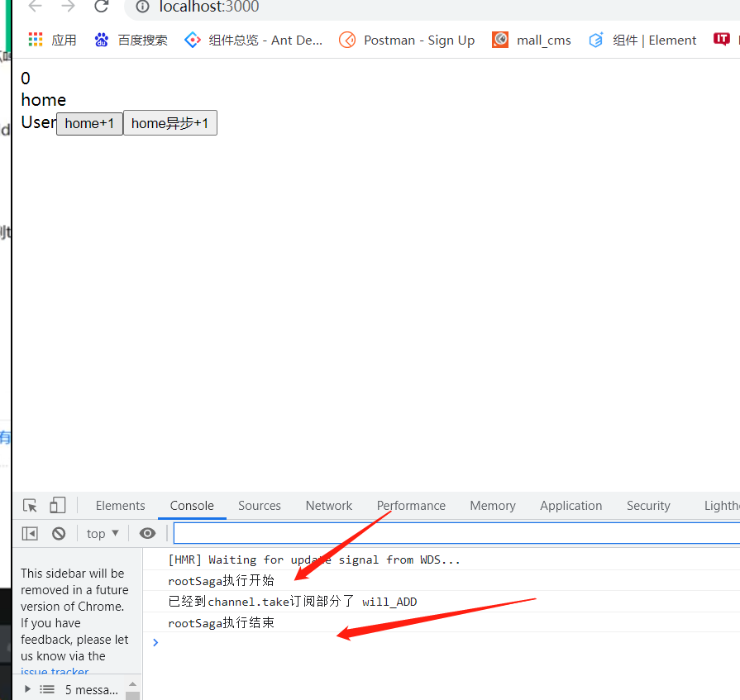Activate the inspect element picker icon

31,506
